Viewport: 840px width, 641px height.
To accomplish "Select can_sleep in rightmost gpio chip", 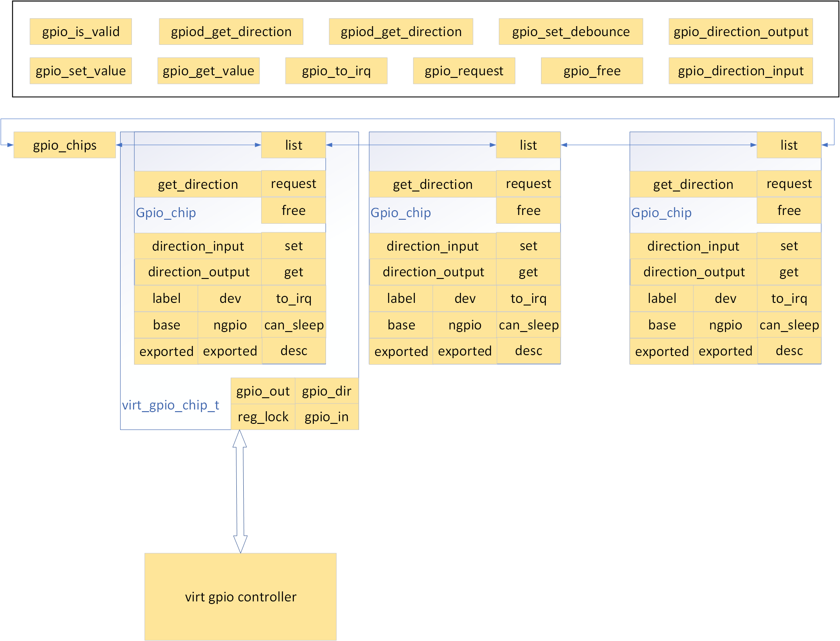I will pyautogui.click(x=789, y=325).
